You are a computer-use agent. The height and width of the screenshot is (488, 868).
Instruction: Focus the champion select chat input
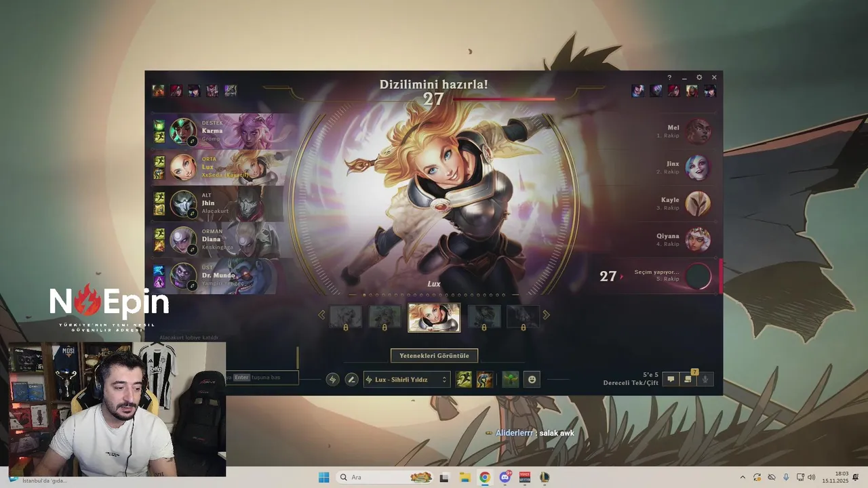click(262, 378)
